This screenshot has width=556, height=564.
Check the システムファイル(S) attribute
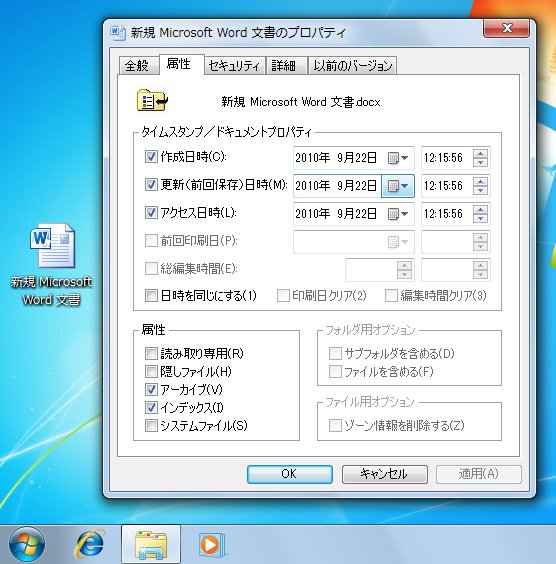151,426
